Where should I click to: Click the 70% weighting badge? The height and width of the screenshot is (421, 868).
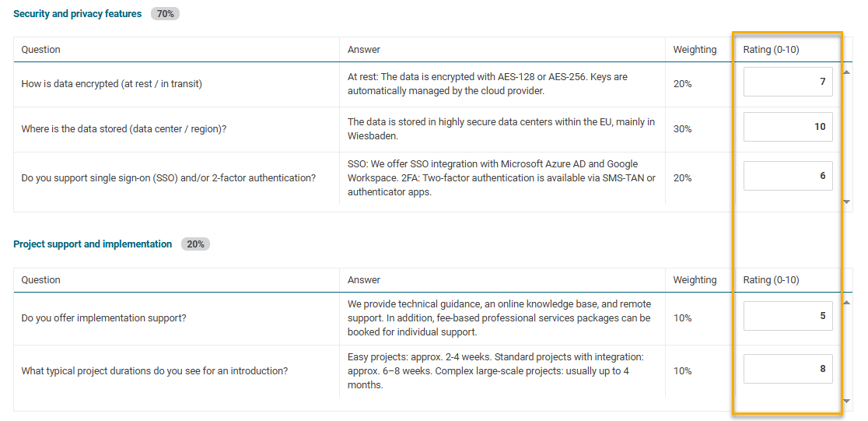pyautogui.click(x=165, y=14)
